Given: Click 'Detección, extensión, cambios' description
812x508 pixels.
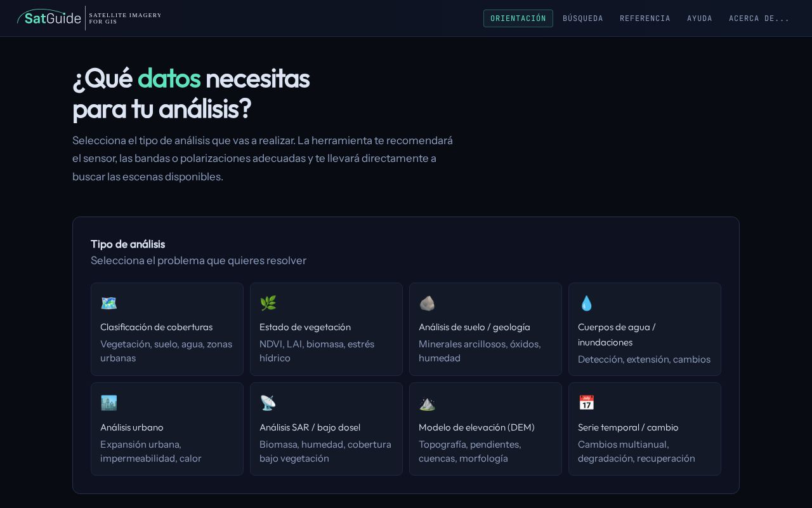Looking at the screenshot, I should [644, 359].
